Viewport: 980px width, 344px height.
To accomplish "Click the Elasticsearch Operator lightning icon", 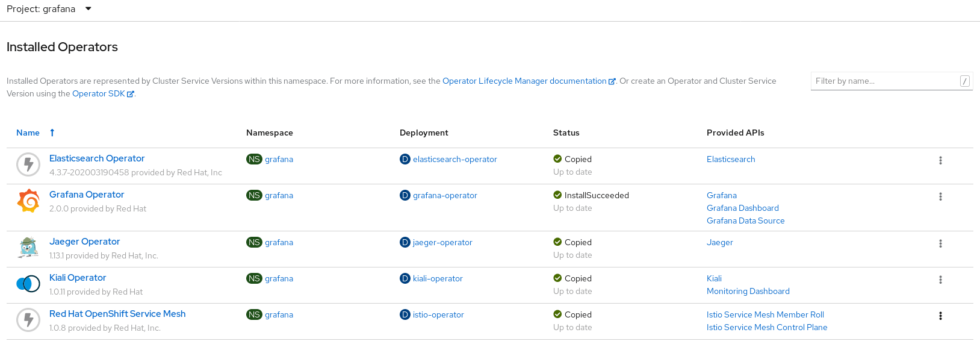I will pos(28,164).
